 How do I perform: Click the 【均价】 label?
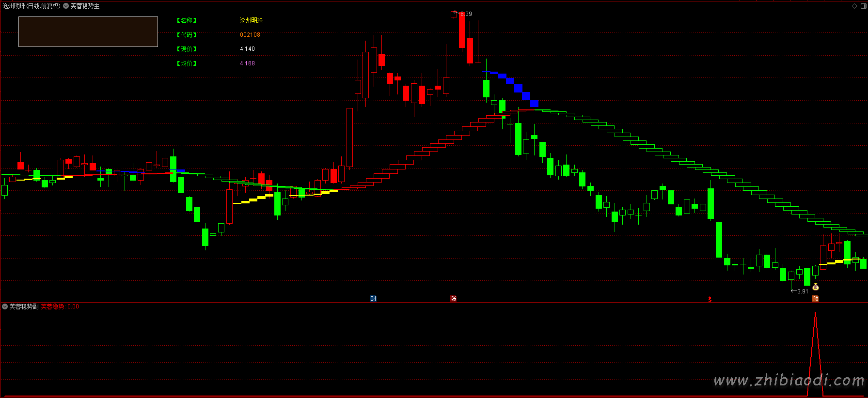[x=187, y=63]
